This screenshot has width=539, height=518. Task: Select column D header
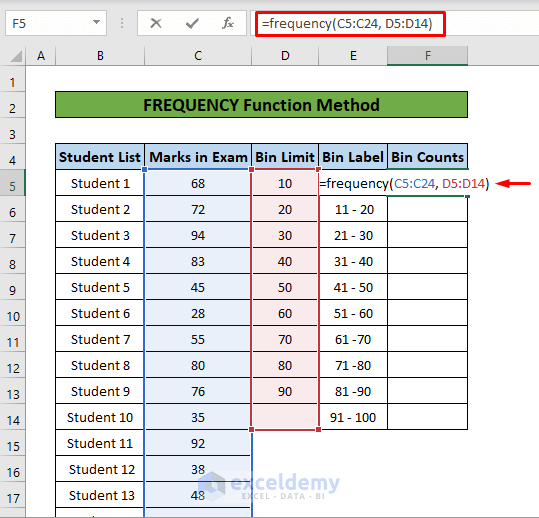tap(285, 56)
